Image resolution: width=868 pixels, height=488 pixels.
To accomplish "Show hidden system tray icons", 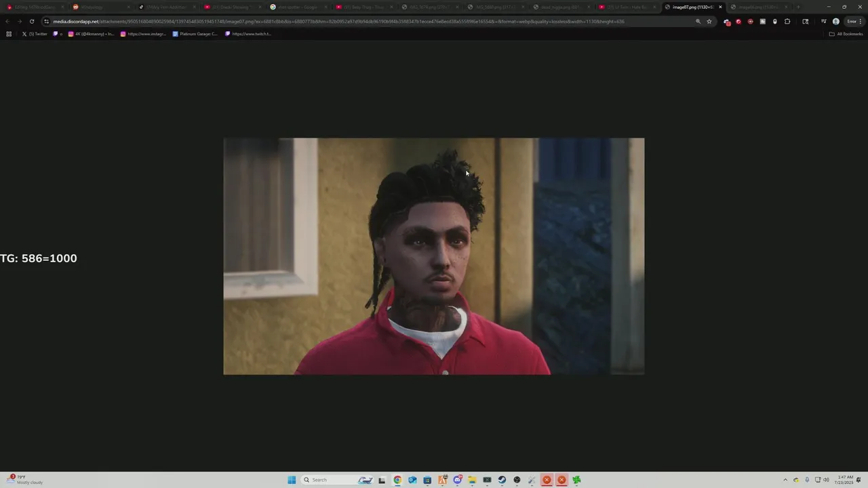I will click(x=785, y=480).
